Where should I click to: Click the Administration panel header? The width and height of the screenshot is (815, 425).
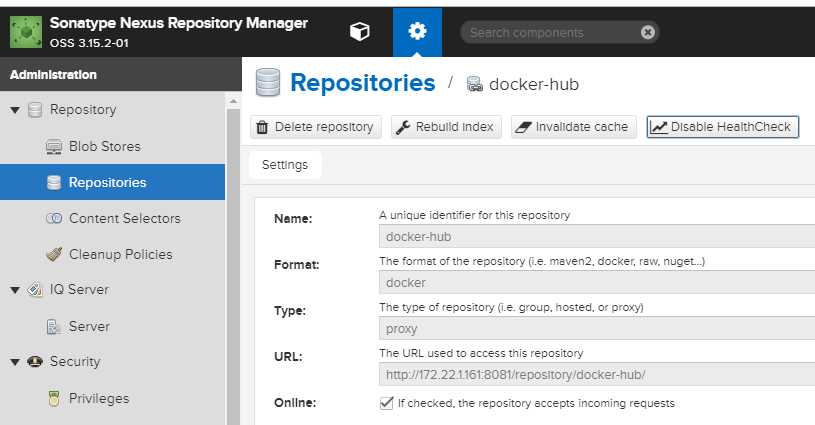[x=121, y=74]
